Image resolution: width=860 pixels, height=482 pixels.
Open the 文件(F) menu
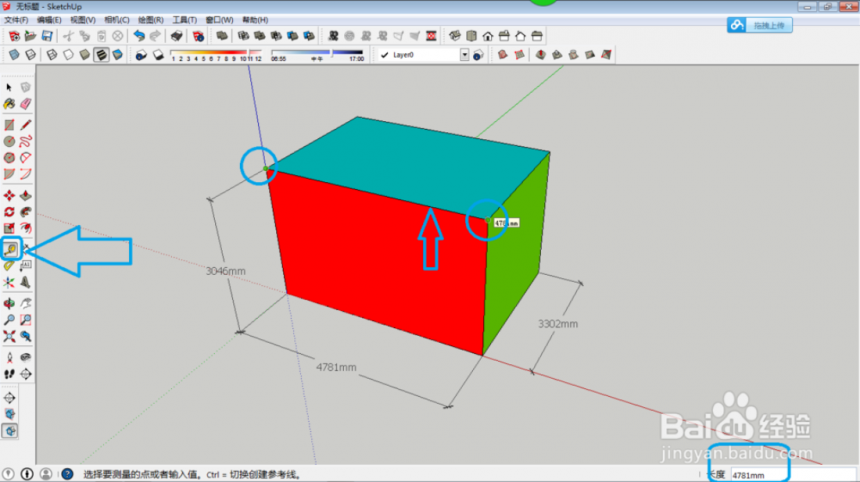coord(16,20)
